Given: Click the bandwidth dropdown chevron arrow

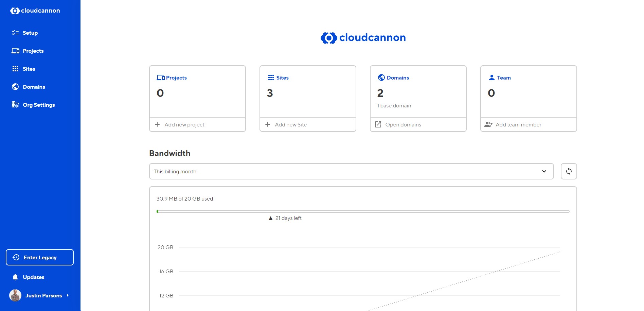Looking at the screenshot, I should click(544, 171).
